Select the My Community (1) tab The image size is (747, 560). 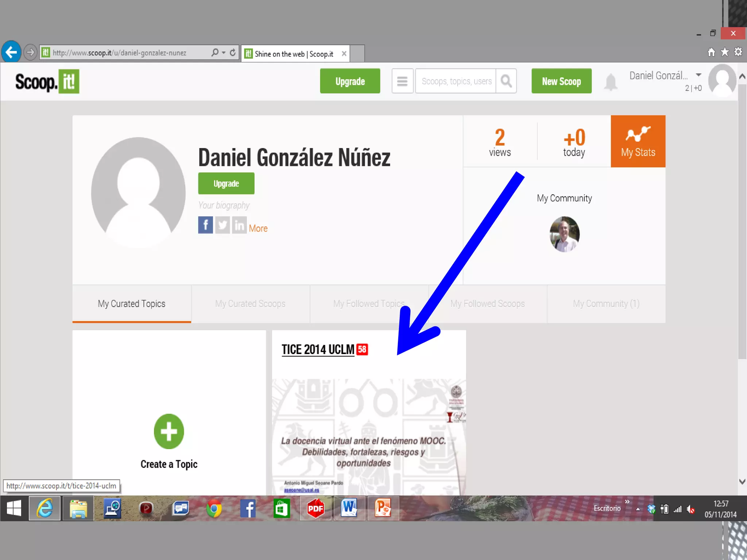[606, 304]
